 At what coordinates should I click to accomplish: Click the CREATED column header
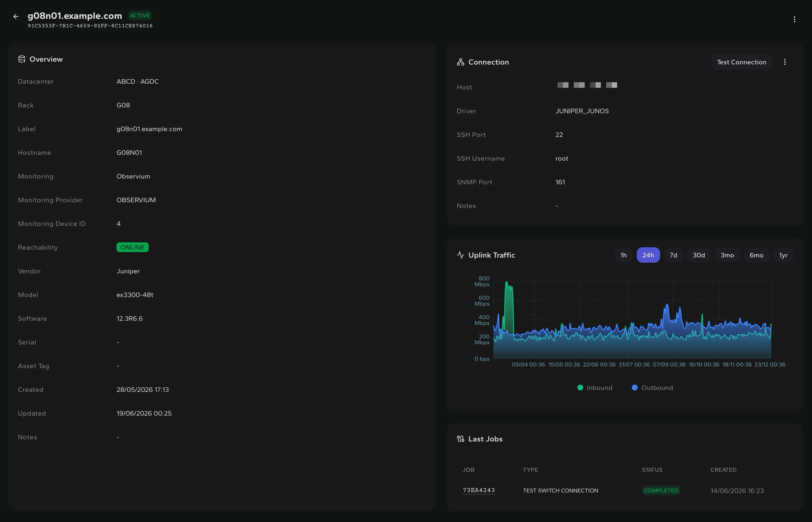point(723,470)
